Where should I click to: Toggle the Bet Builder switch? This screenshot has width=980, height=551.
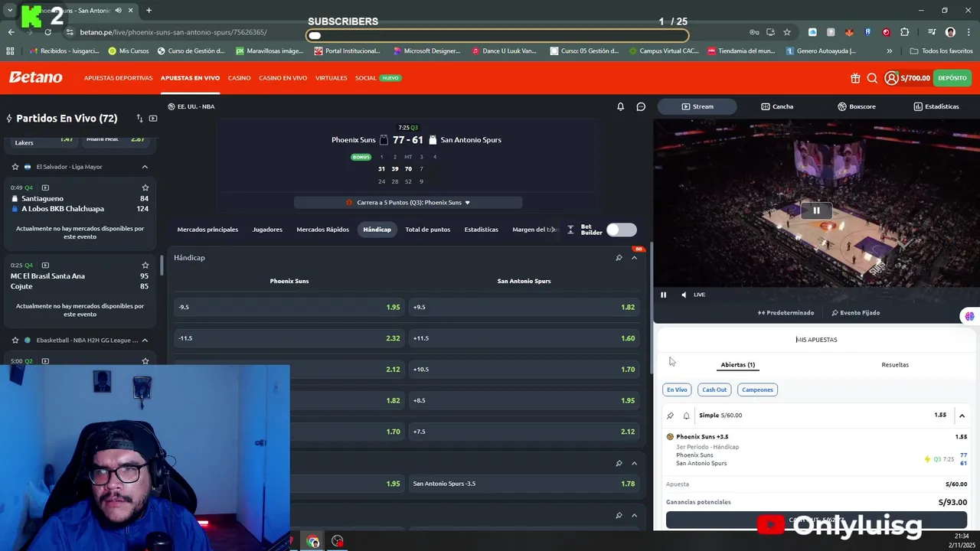pos(621,230)
